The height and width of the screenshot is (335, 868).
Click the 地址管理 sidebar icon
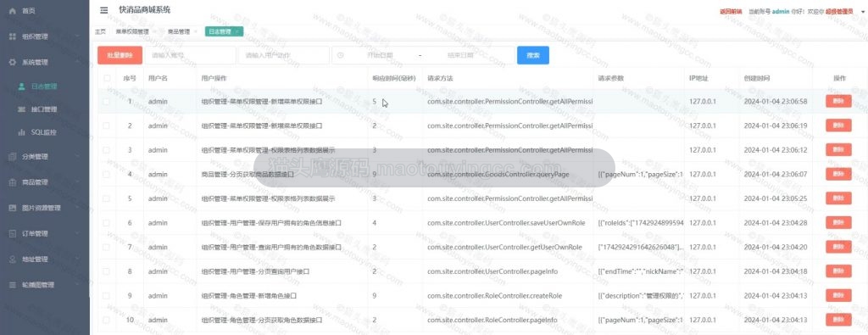tap(12, 260)
